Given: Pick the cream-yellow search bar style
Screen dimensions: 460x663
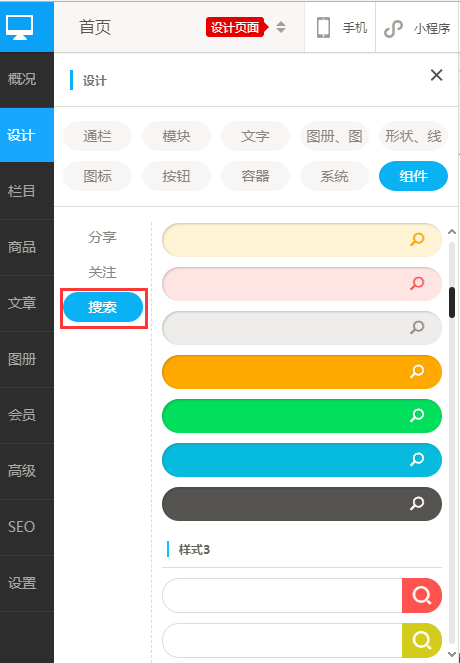Looking at the screenshot, I should coord(302,240).
